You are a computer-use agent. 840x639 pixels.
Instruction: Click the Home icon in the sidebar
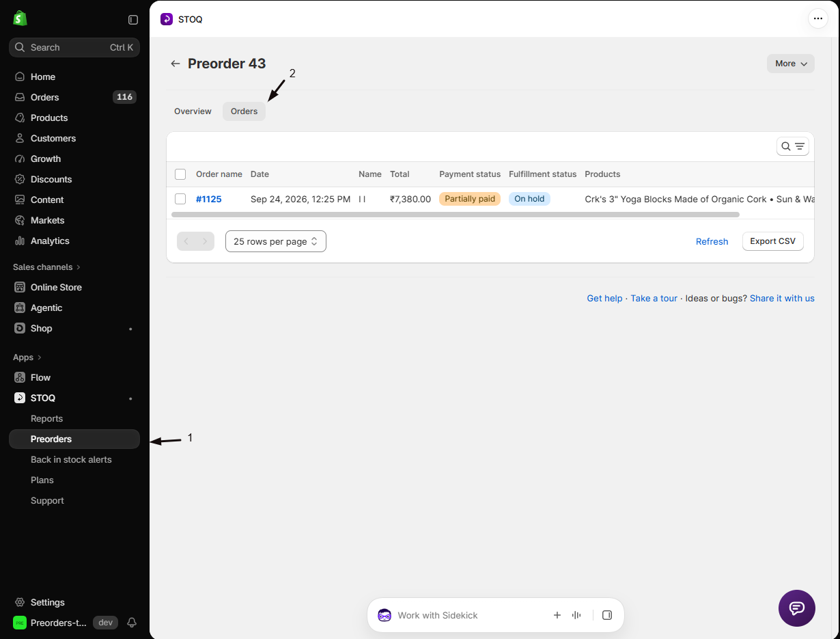(x=20, y=77)
